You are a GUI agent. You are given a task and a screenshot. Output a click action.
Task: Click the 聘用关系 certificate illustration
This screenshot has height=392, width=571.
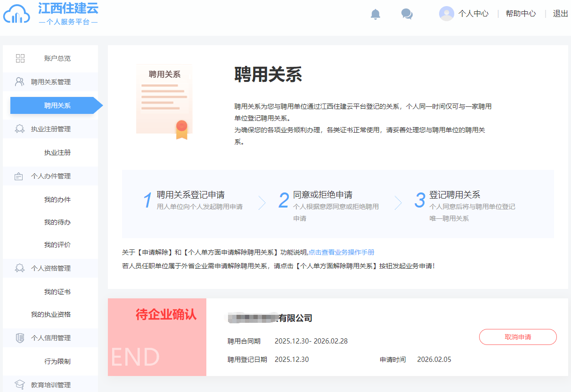click(164, 100)
